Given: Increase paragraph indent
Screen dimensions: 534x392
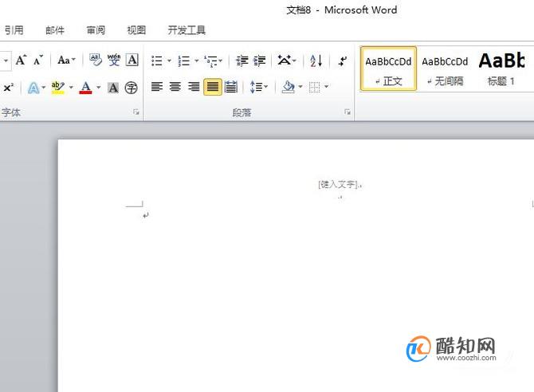Looking at the screenshot, I should click(x=260, y=61).
